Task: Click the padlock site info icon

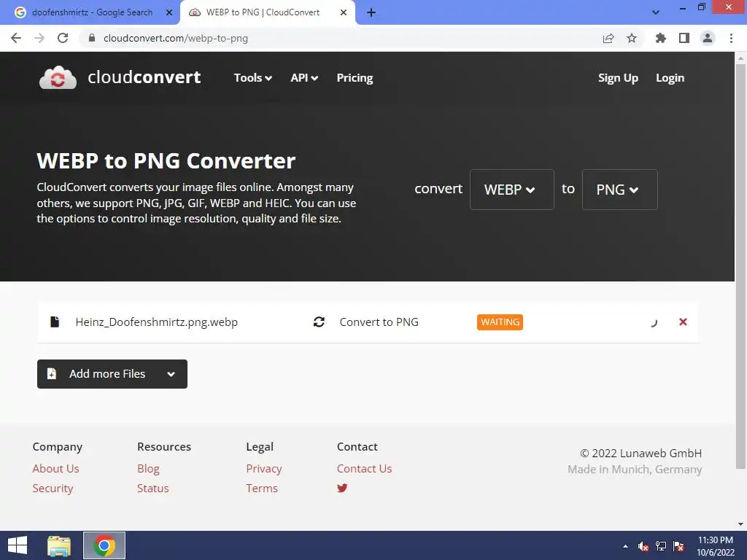Action: 91,38
